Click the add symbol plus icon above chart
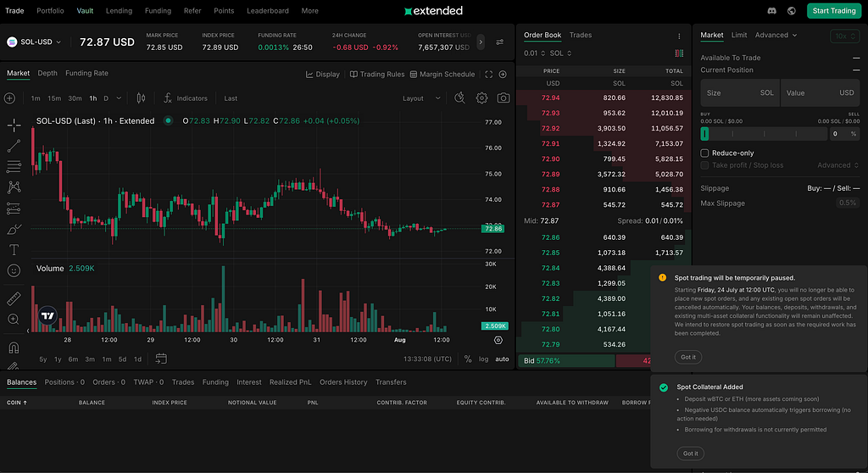 [9, 98]
